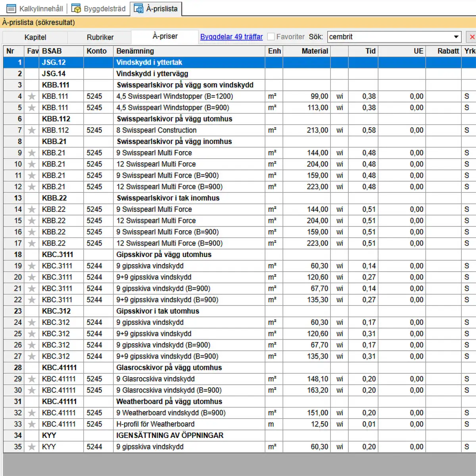Star the 8 Swisspearl Construction row
476x476 pixels.
32,131
